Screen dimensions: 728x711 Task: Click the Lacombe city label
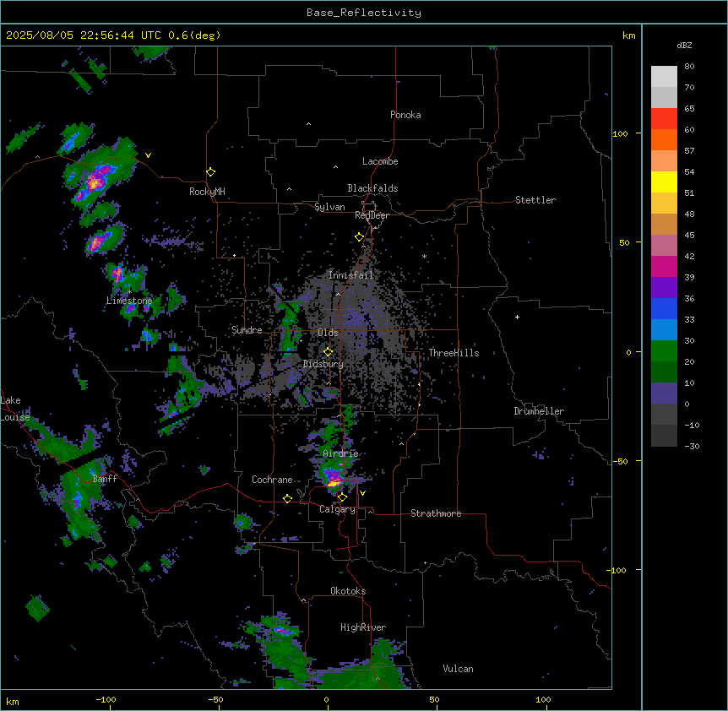(380, 161)
